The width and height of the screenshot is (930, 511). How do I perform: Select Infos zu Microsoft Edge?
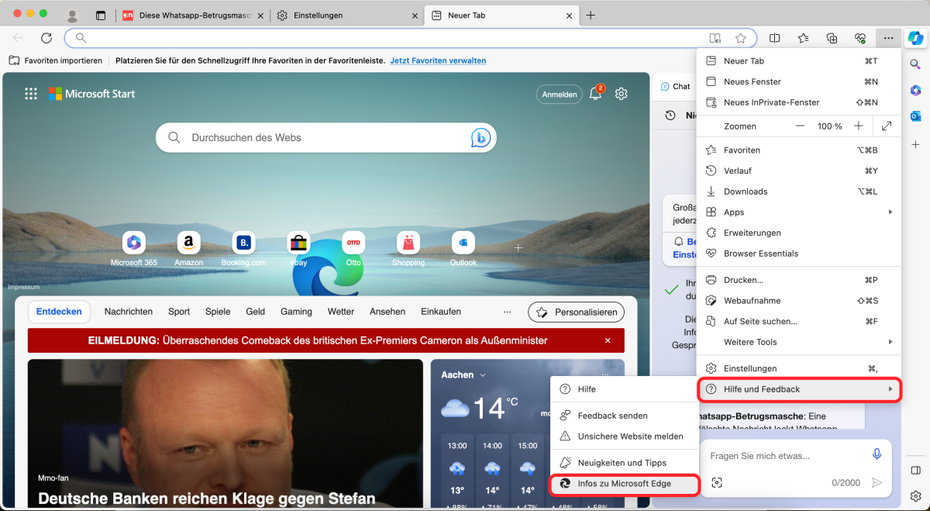point(625,484)
